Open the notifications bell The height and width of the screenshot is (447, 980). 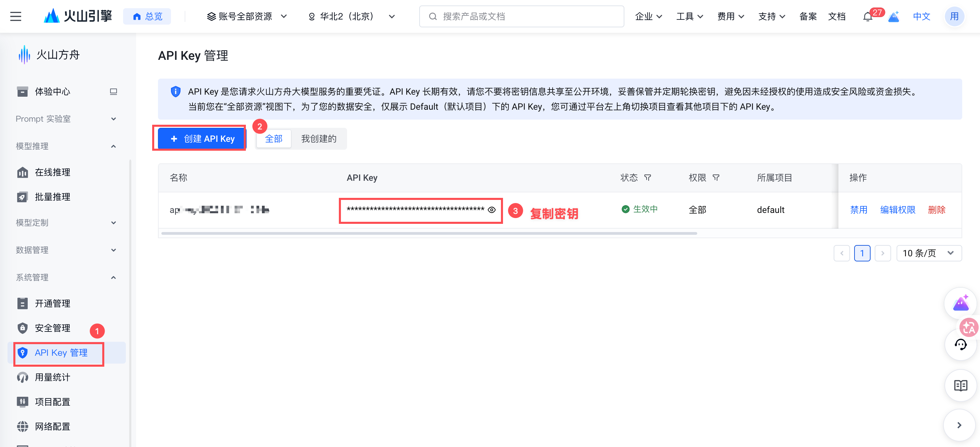pos(868,17)
